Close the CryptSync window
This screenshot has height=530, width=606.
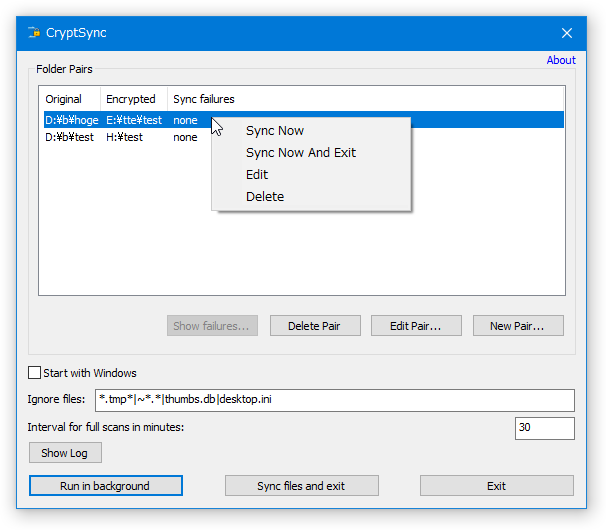coord(567,33)
